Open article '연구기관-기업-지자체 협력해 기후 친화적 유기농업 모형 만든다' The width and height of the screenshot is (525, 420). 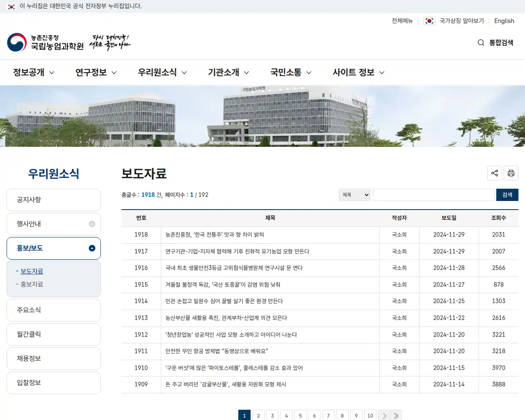pyautogui.click(x=237, y=251)
